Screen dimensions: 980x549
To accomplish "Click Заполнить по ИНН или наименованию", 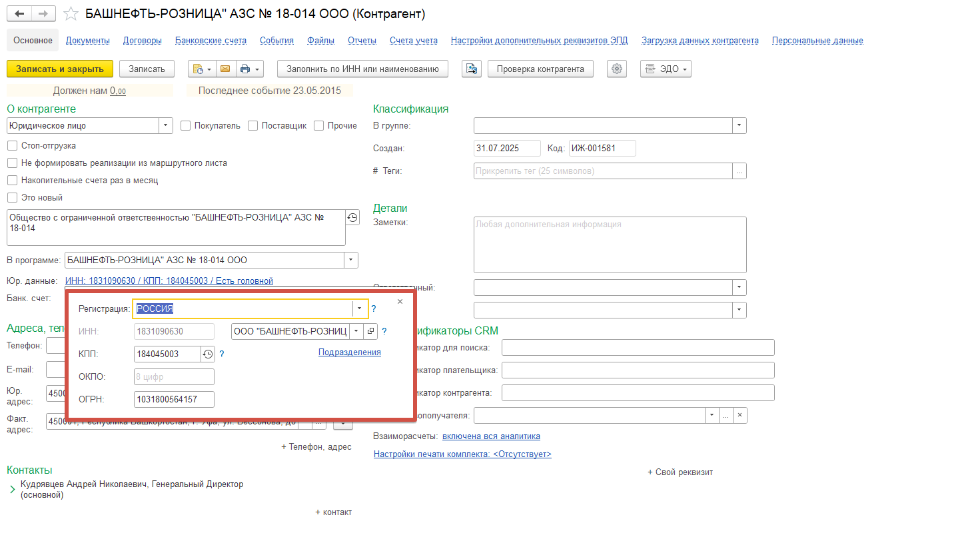I will (362, 69).
